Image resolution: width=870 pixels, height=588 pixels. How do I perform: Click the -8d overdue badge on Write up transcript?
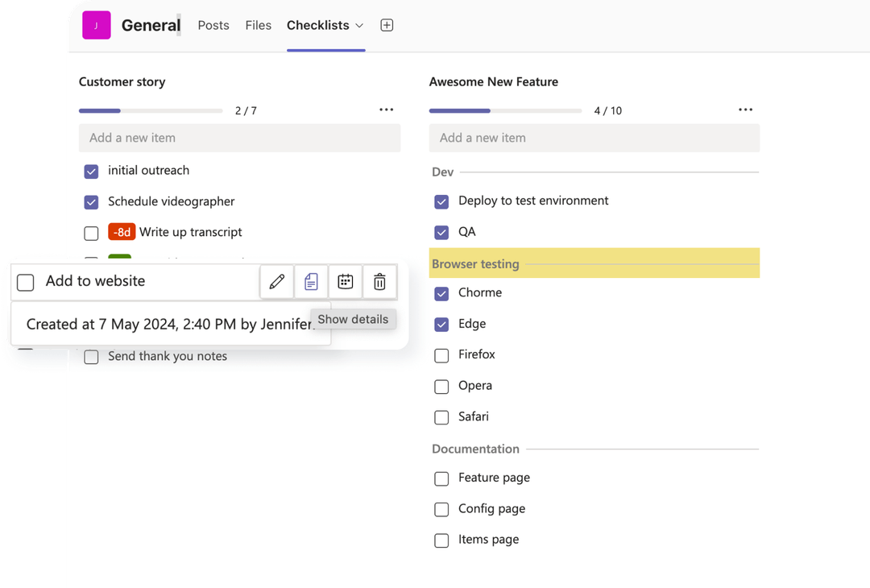tap(122, 232)
